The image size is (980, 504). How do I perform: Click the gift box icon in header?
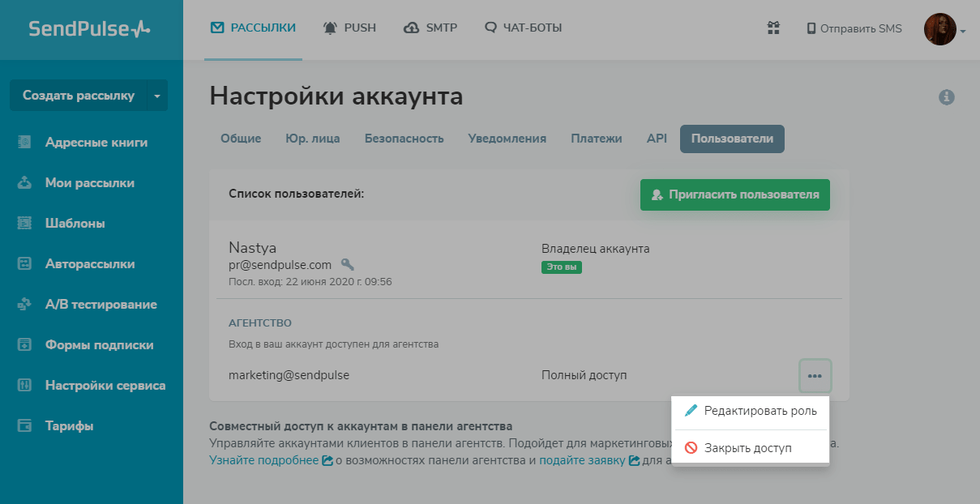tap(773, 28)
